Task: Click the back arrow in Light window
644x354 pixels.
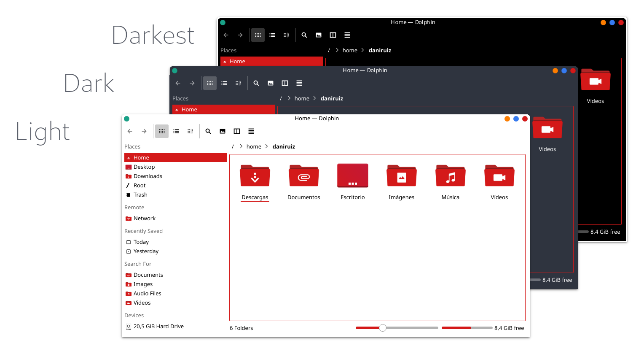Action: tap(130, 131)
